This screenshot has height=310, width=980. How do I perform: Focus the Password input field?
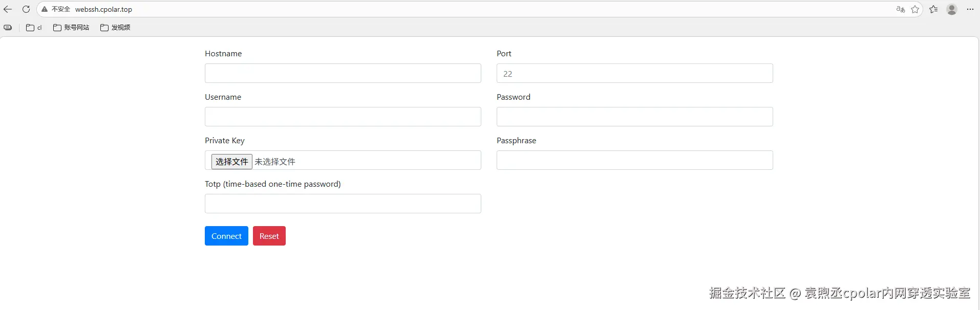[x=634, y=117]
